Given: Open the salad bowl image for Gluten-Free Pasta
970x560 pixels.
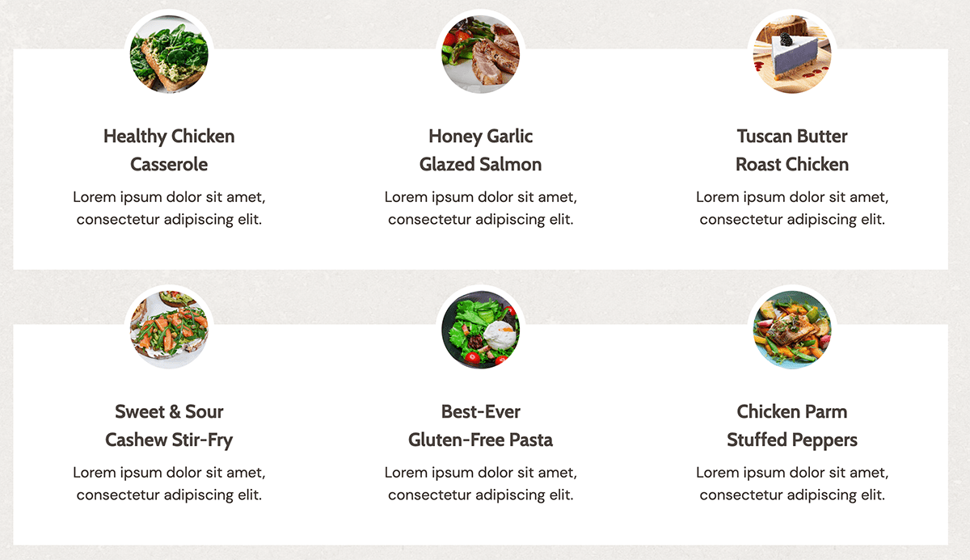Looking at the screenshot, I should [x=480, y=330].
